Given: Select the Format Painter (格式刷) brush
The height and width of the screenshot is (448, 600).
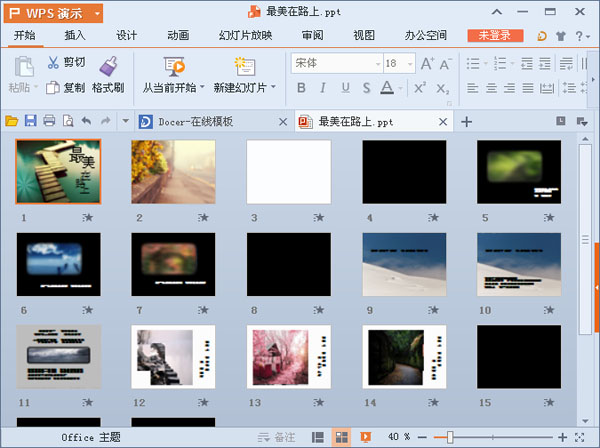Looking at the screenshot, I should coord(109,66).
